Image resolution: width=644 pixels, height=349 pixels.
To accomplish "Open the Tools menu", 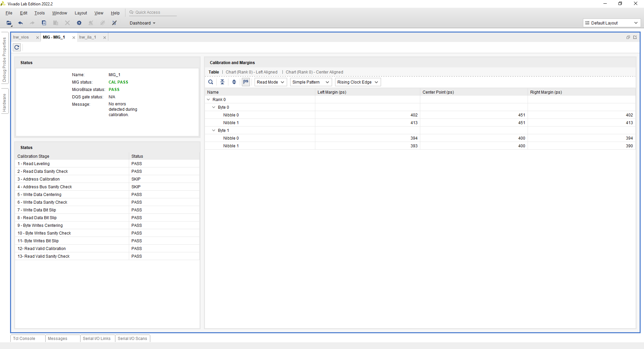I will [40, 13].
